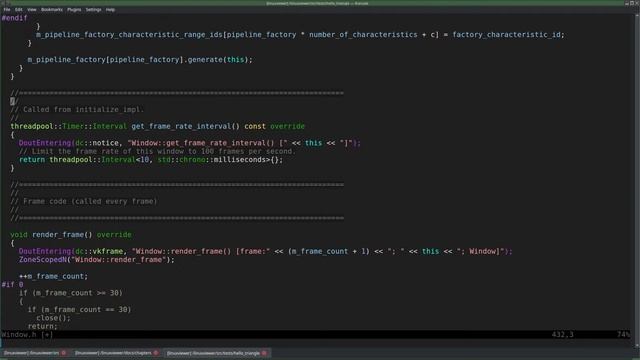Click '// Frame code (called every frame)' comment
The image size is (640, 360).
click(x=84, y=201)
